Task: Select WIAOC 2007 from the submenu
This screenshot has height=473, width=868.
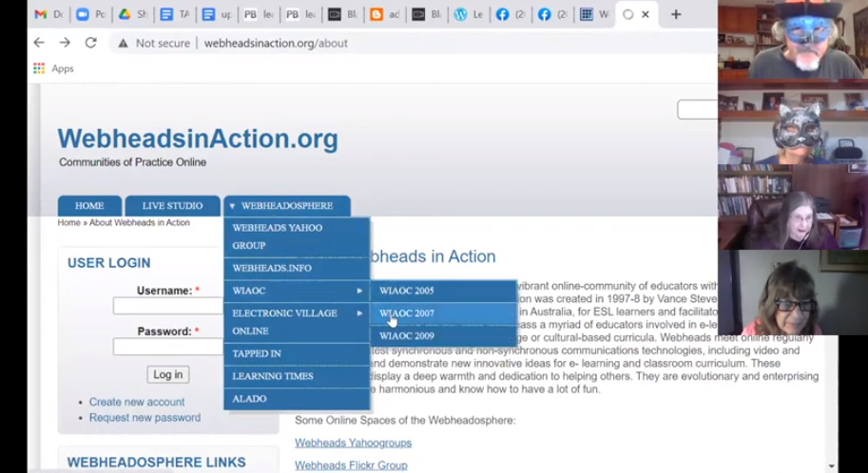Action: tap(407, 313)
